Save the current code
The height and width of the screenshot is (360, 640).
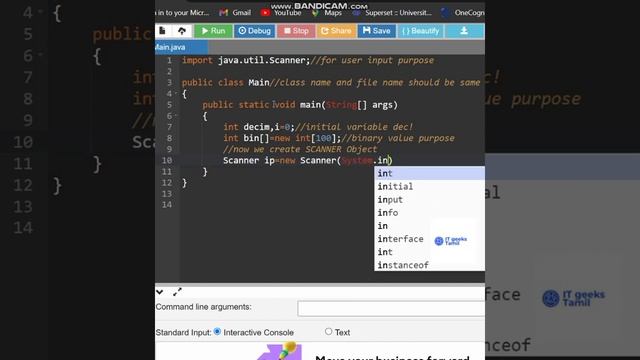[x=376, y=31]
